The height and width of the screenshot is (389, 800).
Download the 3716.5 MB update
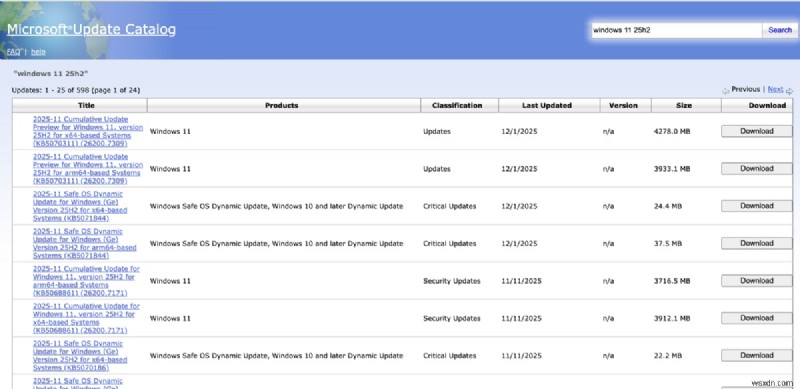click(x=757, y=281)
